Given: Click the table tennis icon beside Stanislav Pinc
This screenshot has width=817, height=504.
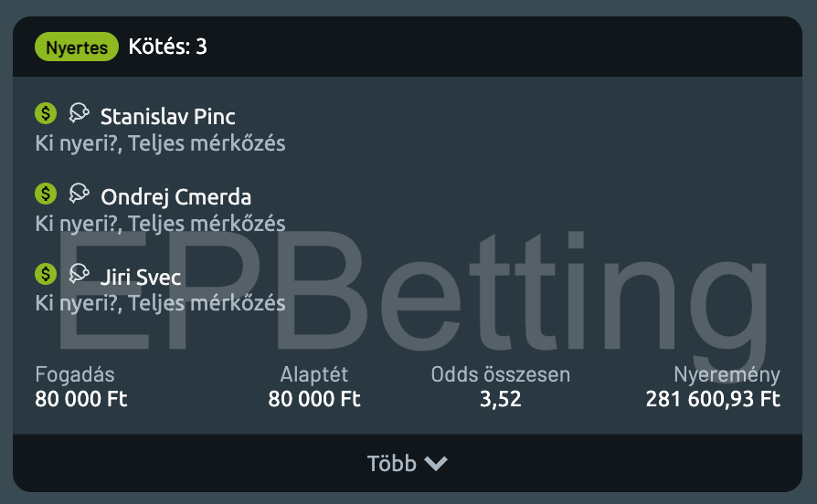Looking at the screenshot, I should click(x=79, y=113).
